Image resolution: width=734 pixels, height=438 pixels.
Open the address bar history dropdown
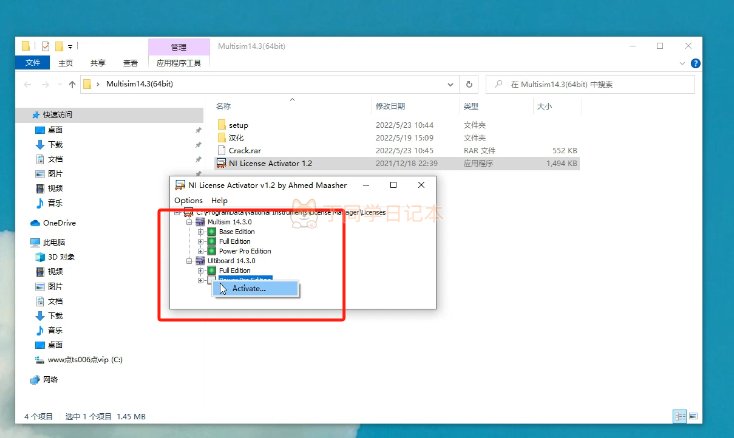[450, 84]
